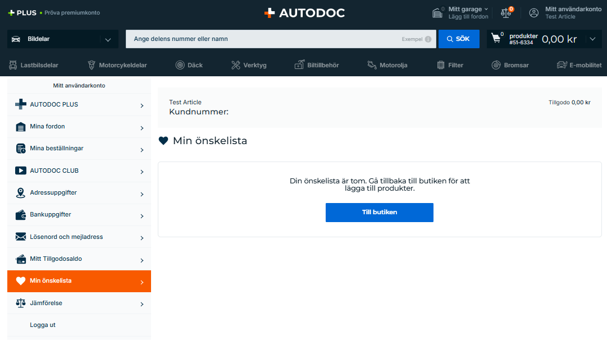This screenshot has height=364, width=607.
Task: Open the Bromsar brake category
Action: [510, 65]
